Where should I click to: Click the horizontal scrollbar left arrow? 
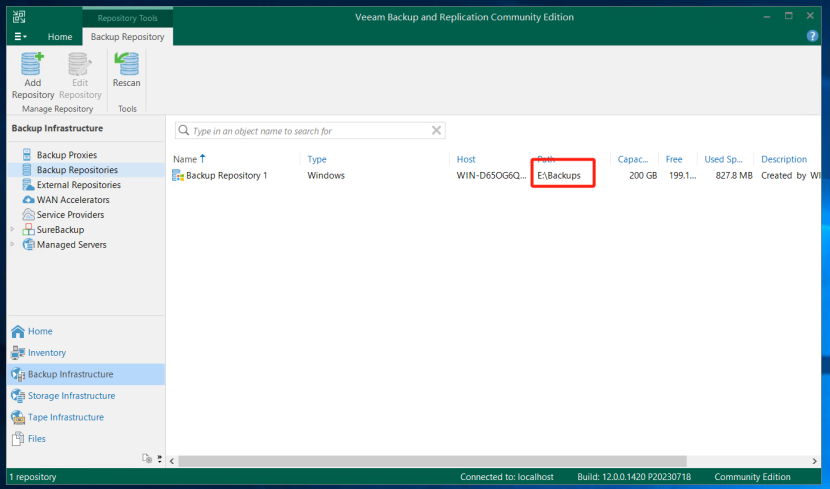click(x=172, y=461)
